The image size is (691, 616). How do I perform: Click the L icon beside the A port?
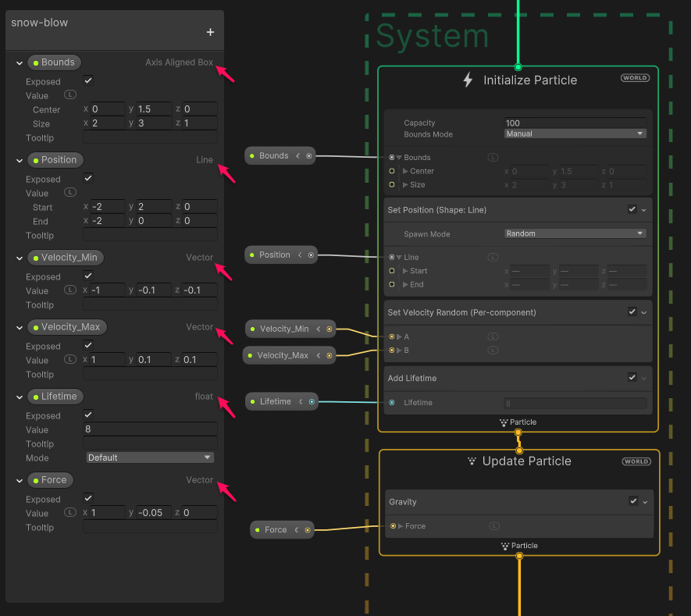pyautogui.click(x=493, y=336)
